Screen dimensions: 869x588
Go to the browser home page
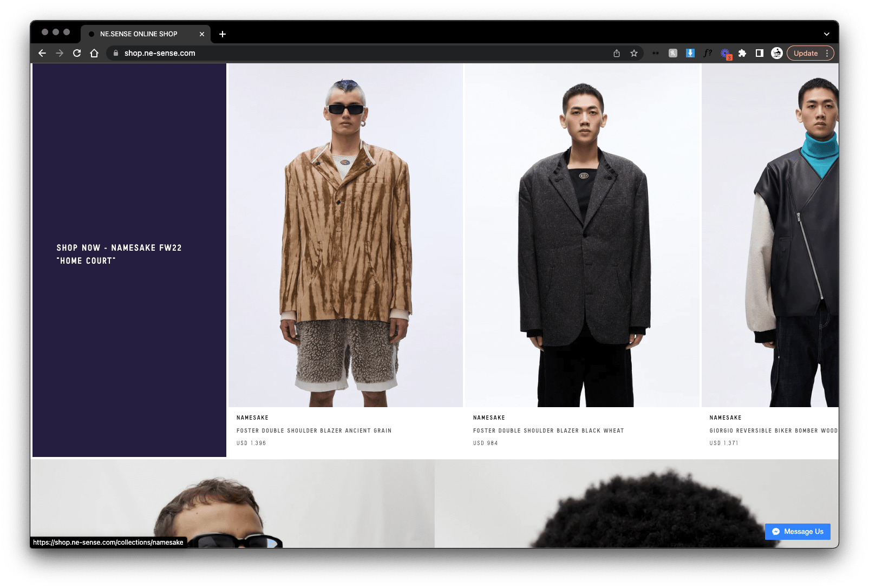[94, 53]
